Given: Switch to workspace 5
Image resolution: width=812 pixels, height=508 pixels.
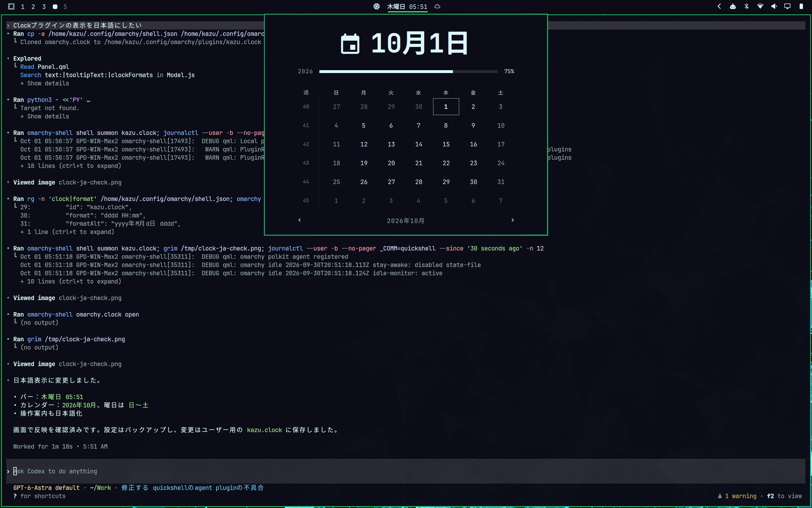Looking at the screenshot, I should [x=65, y=7].
